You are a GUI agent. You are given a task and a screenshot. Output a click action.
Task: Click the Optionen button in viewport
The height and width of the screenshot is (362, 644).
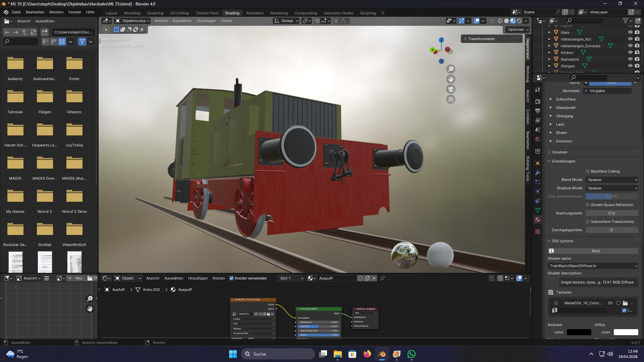pos(518,29)
